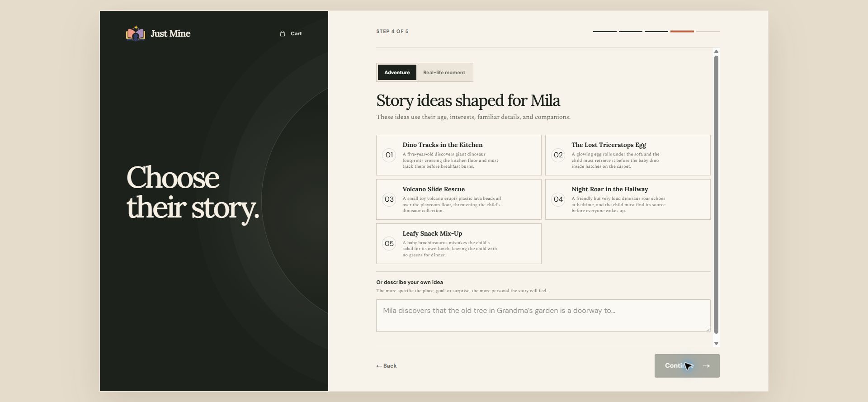Image resolution: width=868 pixels, height=402 pixels.
Task: Click the 'The more specific the place' hint
Action: (462, 291)
